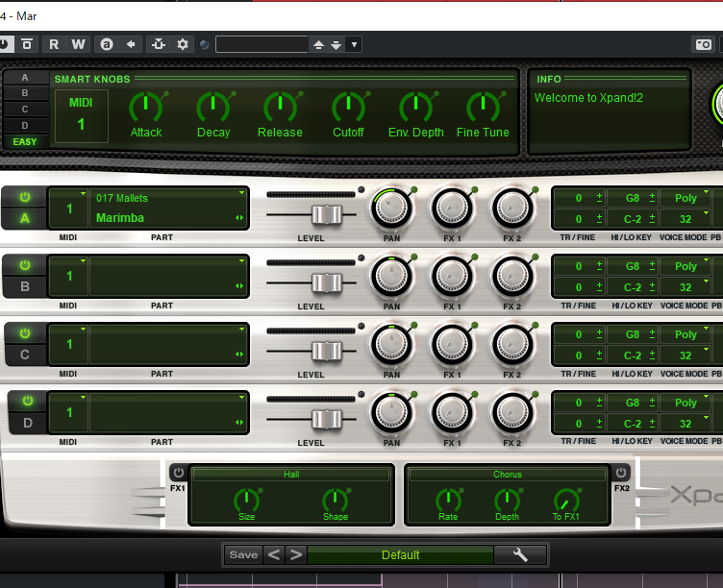Click the Env. Depth smart knob
Screen dimensions: 723x588
coord(416,107)
